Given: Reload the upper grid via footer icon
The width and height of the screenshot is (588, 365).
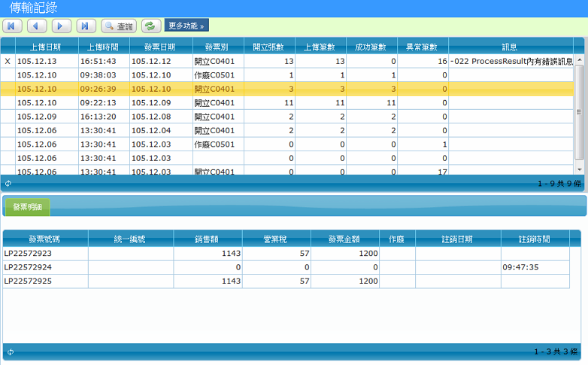Looking at the screenshot, I should click(x=8, y=183).
